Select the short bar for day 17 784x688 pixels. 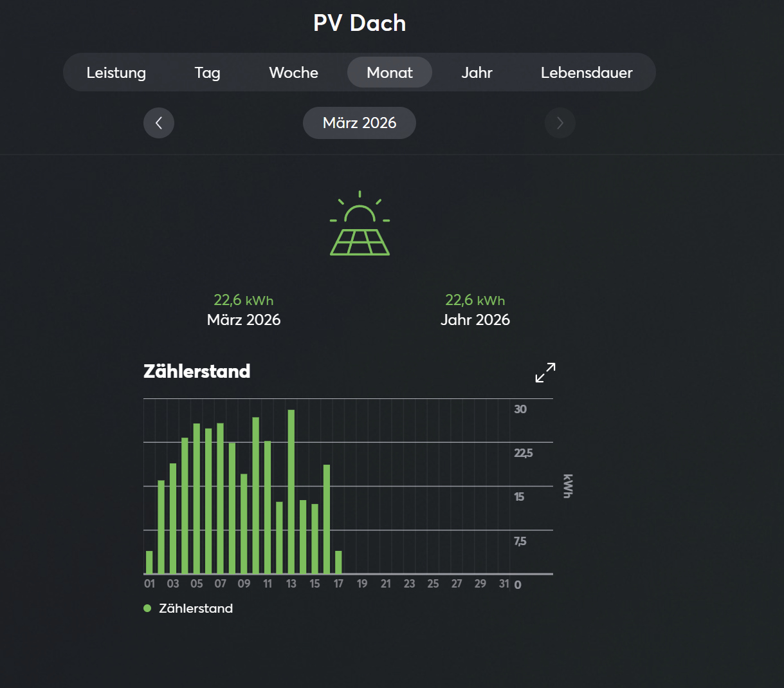(x=338, y=562)
